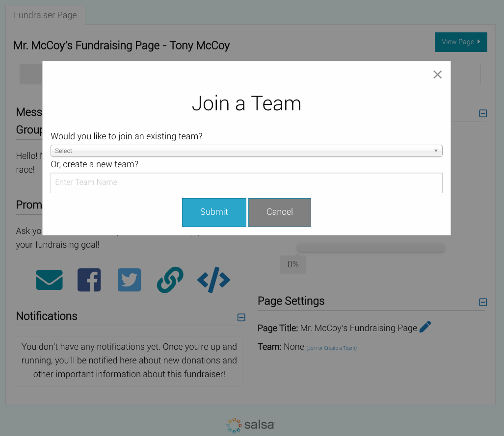The width and height of the screenshot is (504, 436).
Task: Open the View Page button
Action: [x=461, y=42]
